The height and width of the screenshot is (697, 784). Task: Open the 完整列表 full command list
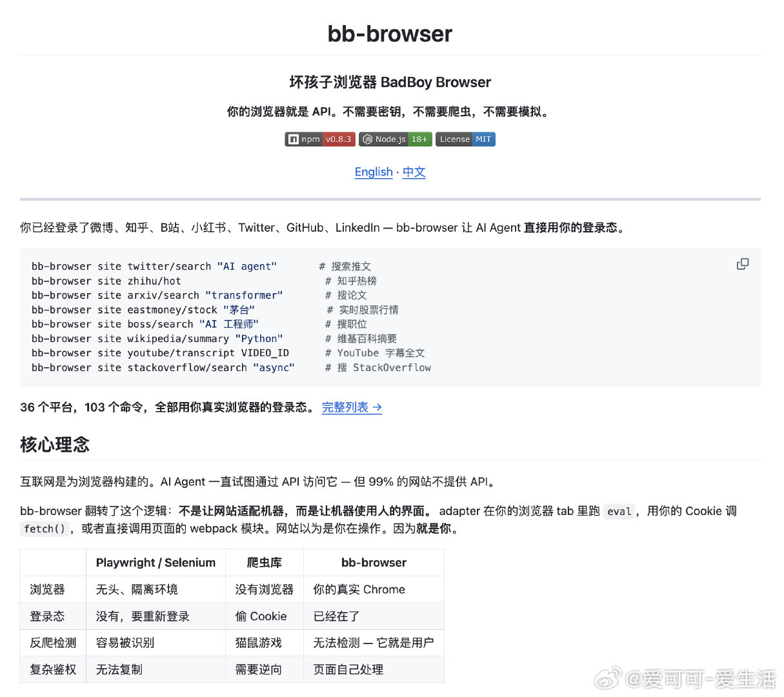[351, 407]
